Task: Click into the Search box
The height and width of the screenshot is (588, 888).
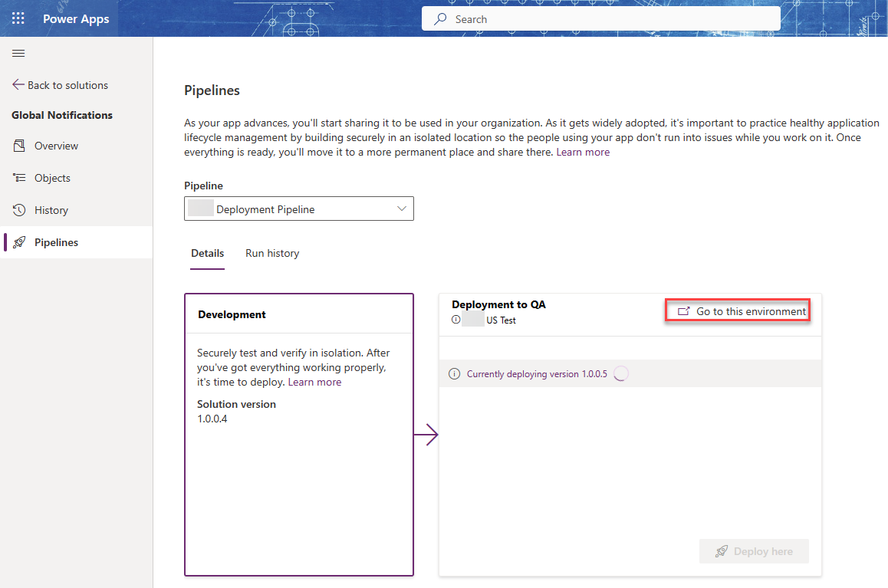Action: click(x=601, y=19)
